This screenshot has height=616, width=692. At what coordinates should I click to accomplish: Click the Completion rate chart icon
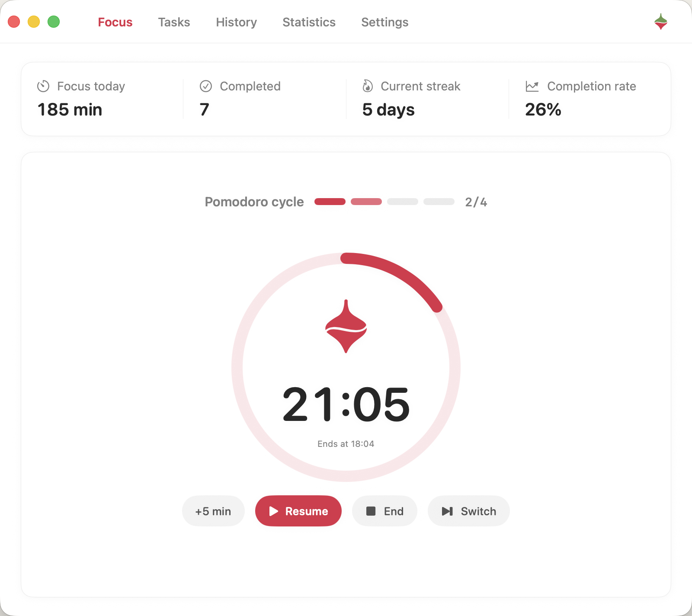click(x=532, y=86)
